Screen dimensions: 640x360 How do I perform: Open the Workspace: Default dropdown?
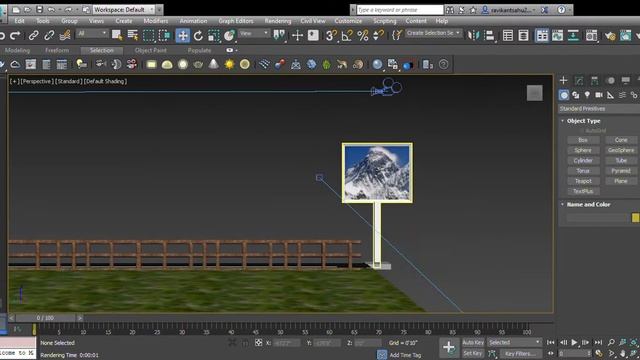[124, 9]
